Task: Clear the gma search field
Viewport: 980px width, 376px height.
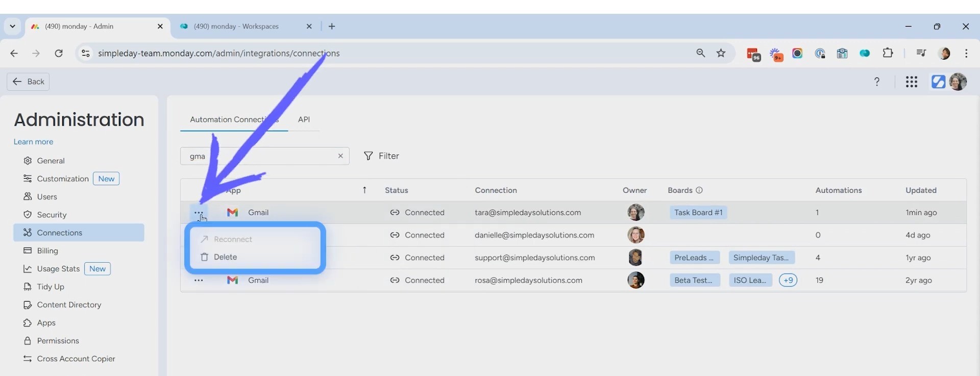Action: tap(340, 156)
